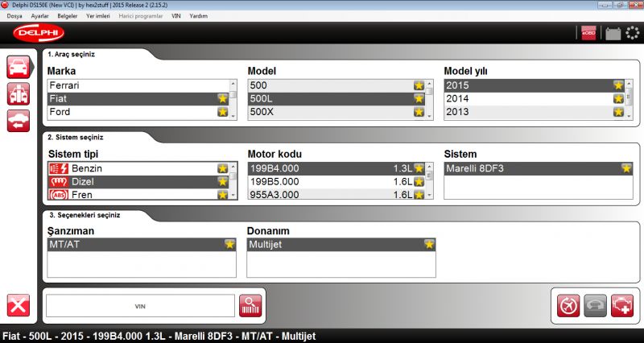
Task: Click the car vehicle selection icon in sidebar
Action: pos(19,68)
